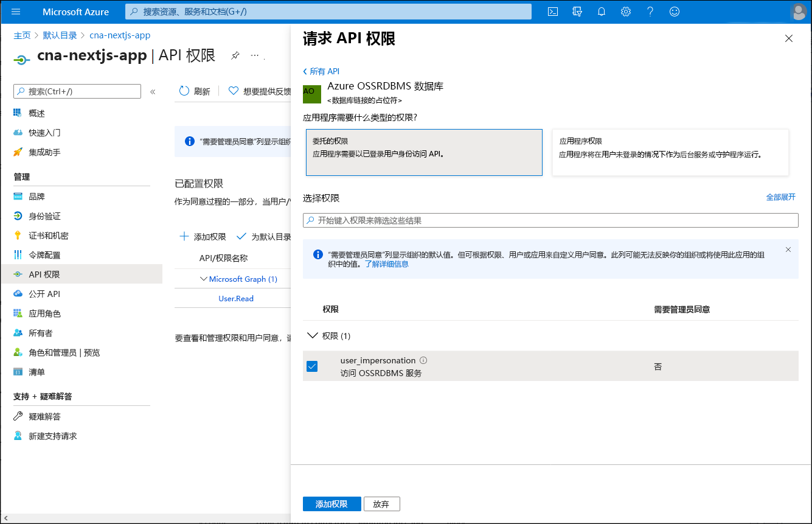Open Cloud Shell from top bar
812x524 pixels.
coord(553,12)
